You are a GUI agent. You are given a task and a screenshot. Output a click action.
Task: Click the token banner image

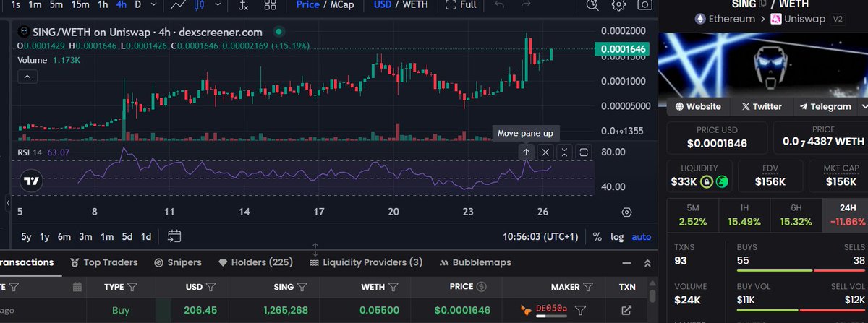[764, 64]
